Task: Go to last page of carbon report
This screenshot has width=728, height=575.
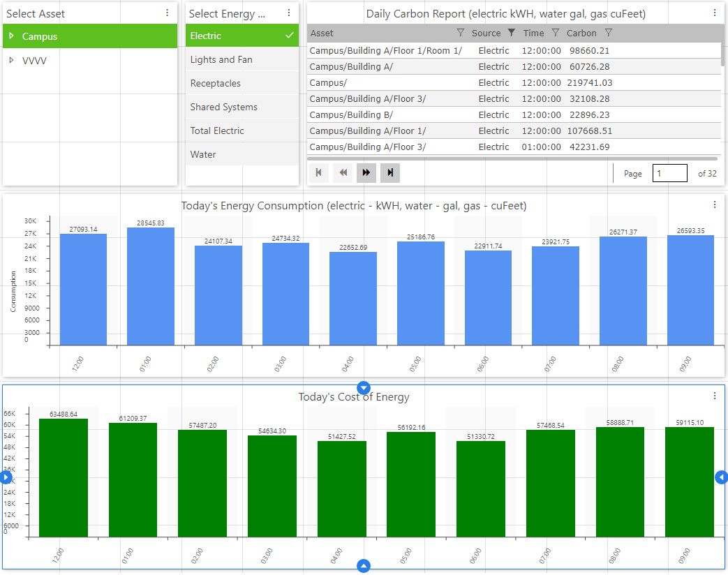Action: pos(390,172)
